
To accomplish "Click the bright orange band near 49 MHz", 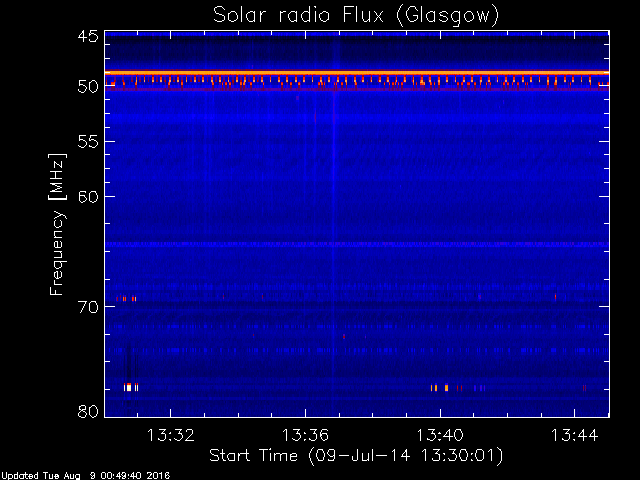I will pos(357,73).
